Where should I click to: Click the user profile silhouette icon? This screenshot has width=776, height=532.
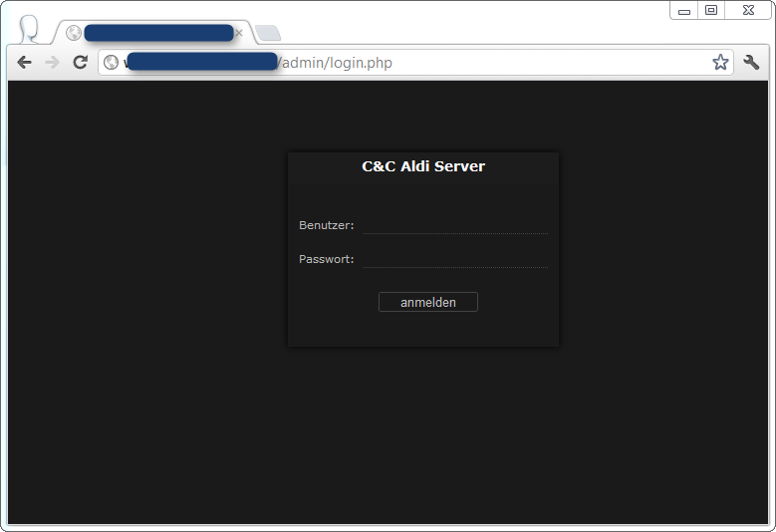tap(29, 29)
